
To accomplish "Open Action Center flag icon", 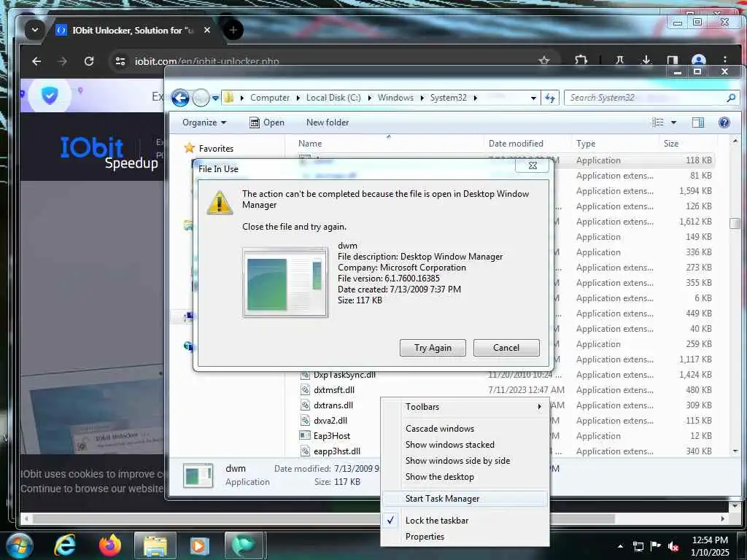I will tap(656, 546).
